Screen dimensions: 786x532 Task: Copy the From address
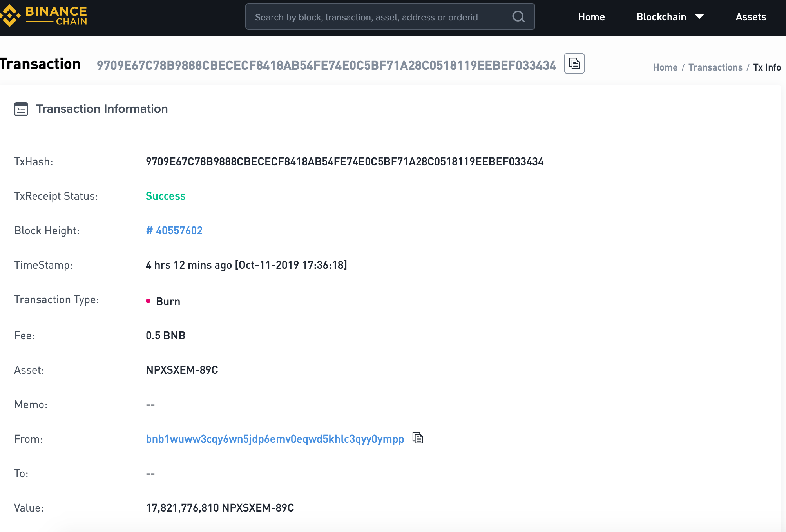click(418, 438)
